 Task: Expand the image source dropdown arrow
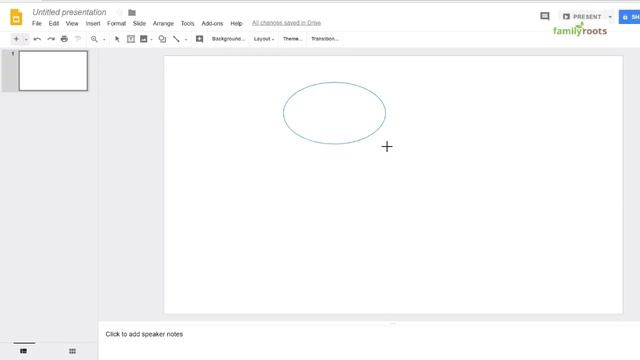pos(151,39)
